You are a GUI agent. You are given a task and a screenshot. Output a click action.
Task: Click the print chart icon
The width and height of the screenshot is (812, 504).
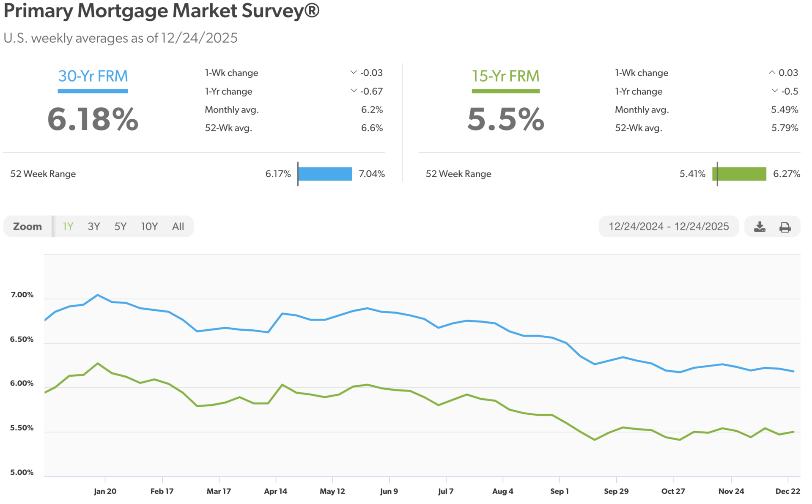785,227
